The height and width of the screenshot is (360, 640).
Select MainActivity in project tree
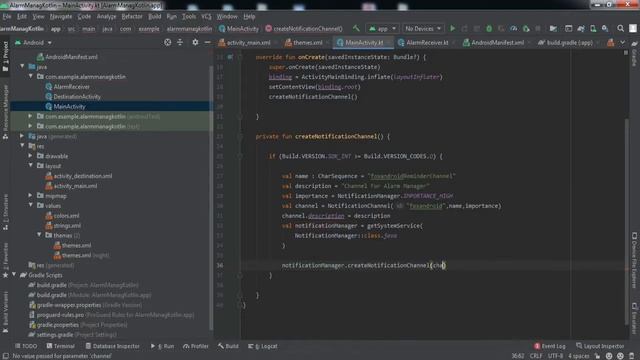(x=69, y=107)
